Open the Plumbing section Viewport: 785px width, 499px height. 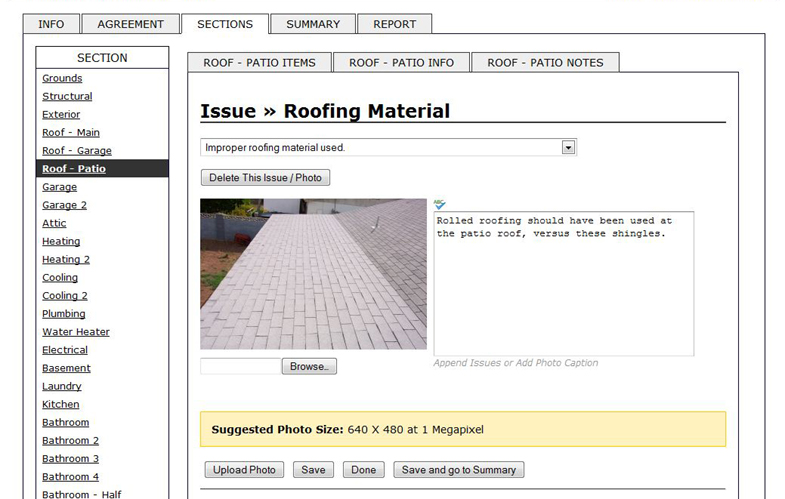(x=64, y=314)
